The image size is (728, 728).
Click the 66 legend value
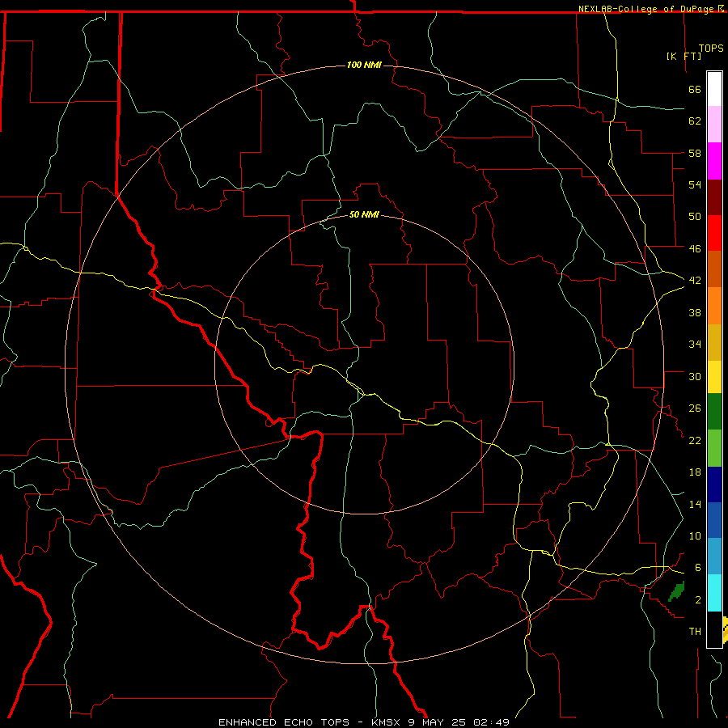[695, 89]
